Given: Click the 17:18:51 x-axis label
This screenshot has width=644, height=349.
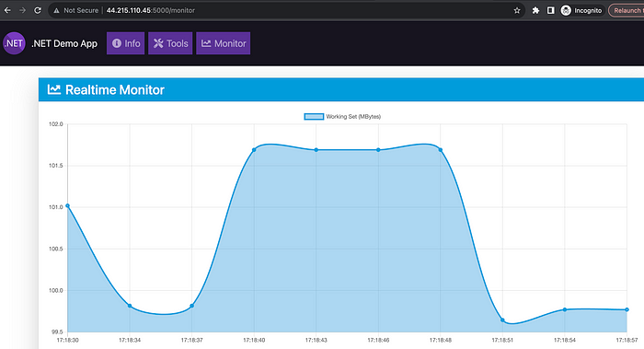Looking at the screenshot, I should (x=502, y=340).
